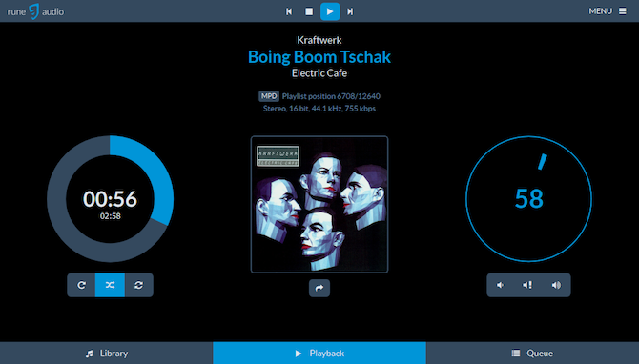Skip to the next track
The height and width of the screenshot is (364, 639).
pyautogui.click(x=350, y=11)
